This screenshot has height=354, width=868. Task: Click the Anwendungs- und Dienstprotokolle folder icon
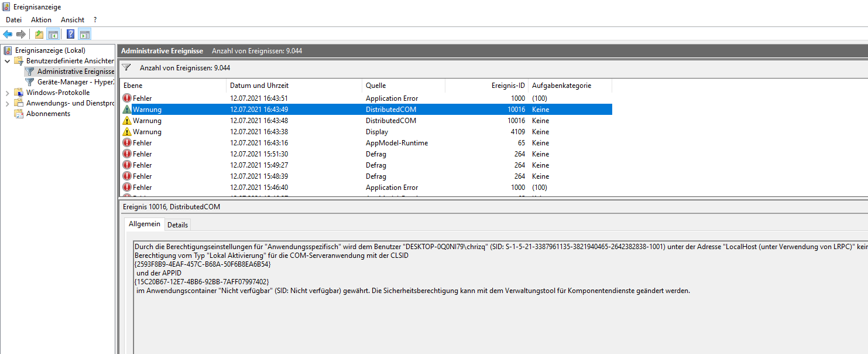coord(19,103)
